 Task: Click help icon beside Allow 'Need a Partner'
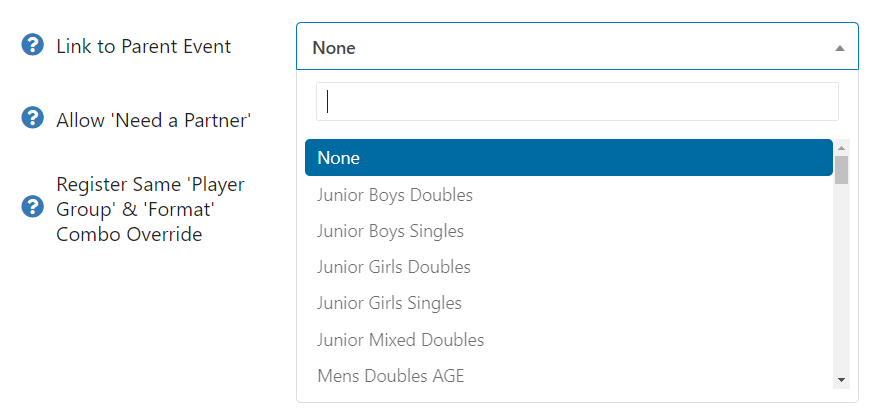(33, 119)
